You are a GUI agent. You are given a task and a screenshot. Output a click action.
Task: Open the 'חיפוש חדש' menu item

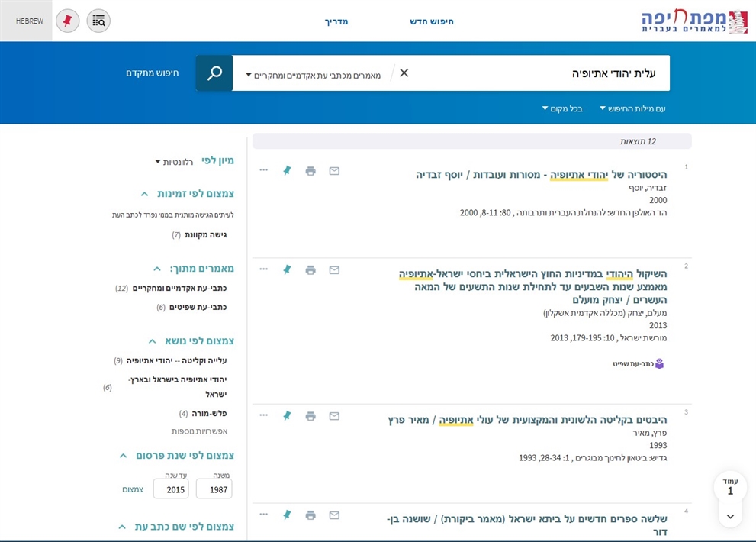click(x=431, y=21)
